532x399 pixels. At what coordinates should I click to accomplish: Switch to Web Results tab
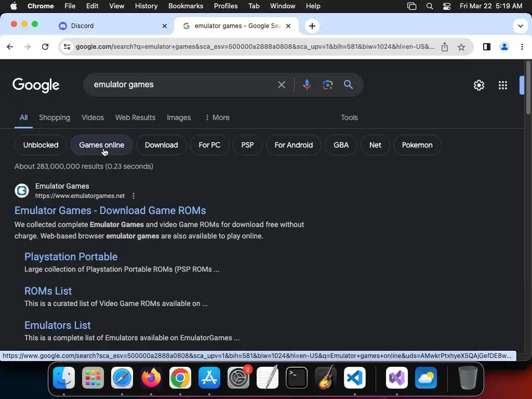[x=135, y=117]
